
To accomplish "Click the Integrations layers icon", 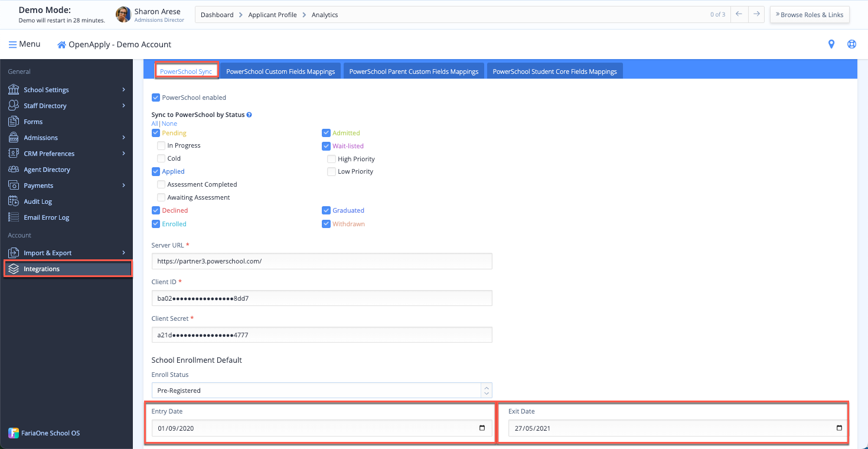I will click(x=14, y=269).
